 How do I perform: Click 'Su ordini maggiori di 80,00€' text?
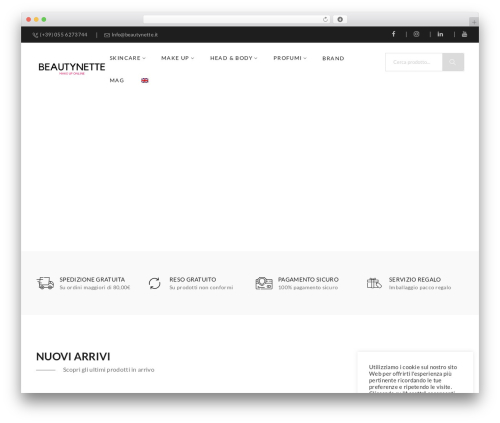[x=95, y=287]
